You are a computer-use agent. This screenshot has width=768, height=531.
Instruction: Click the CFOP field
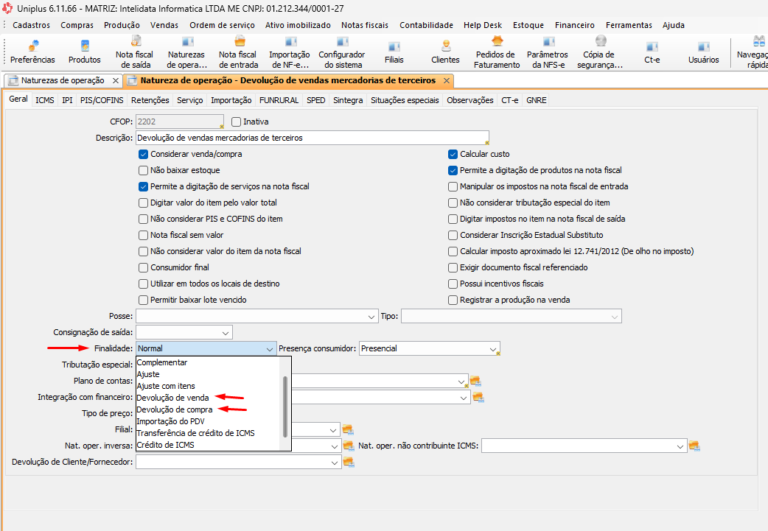coord(180,121)
